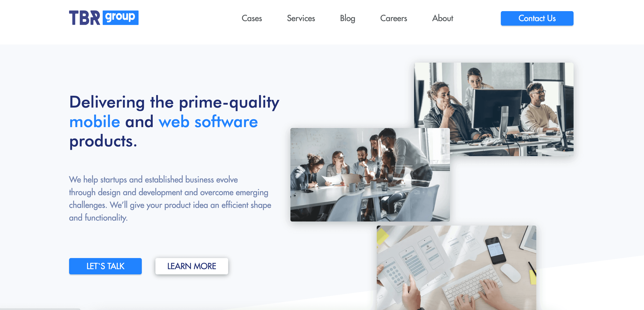Select the Careers tab in navigation

click(393, 18)
